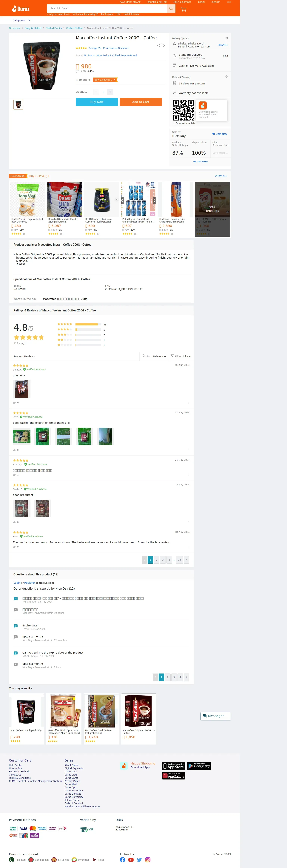The width and height of the screenshot is (287, 868).
Task: Select the product image thumbnail
Action: click(x=18, y=104)
